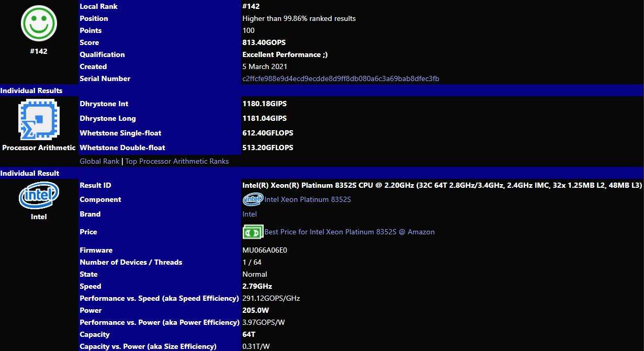Select the 813.40GOPS score value
Viewport: 644px width, 351px height.
(264, 42)
